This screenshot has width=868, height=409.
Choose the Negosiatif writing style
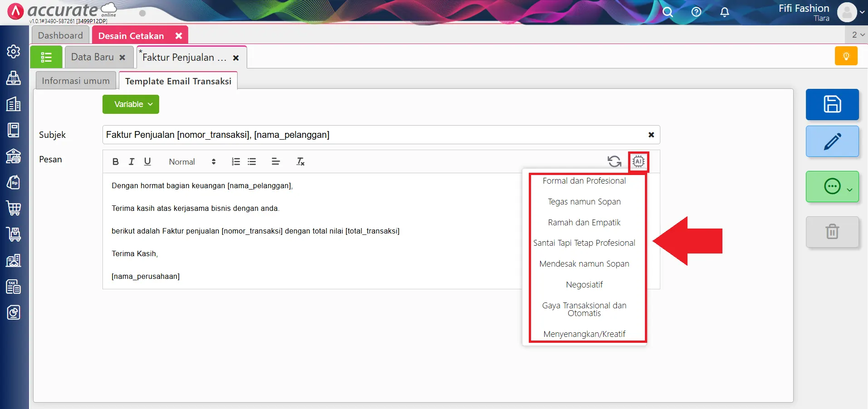click(584, 284)
